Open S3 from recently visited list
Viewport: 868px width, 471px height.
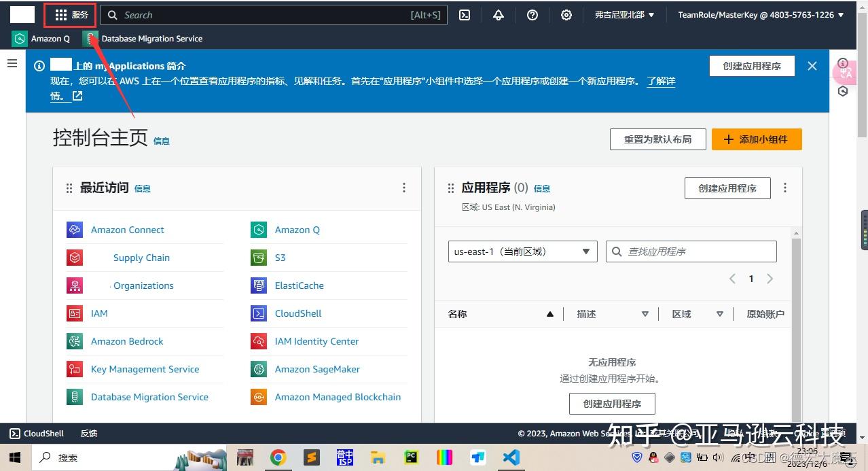pyautogui.click(x=281, y=258)
